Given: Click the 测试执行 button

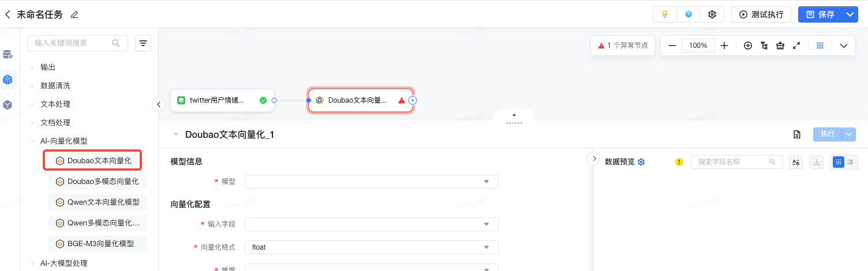Looking at the screenshot, I should 761,14.
